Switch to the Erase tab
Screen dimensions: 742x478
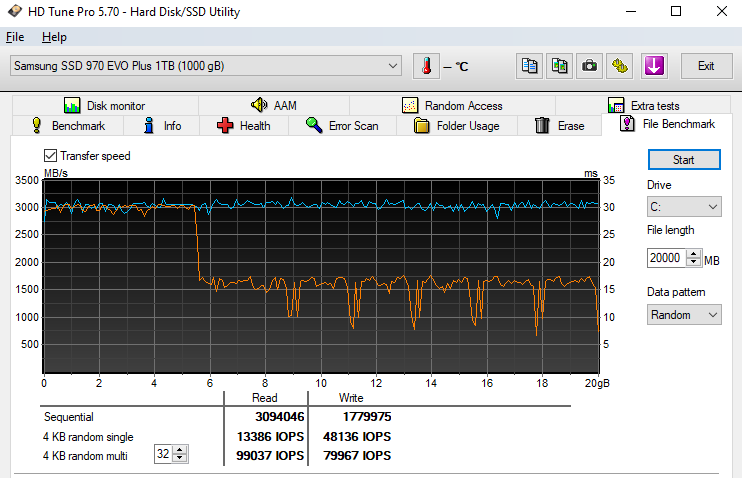coord(559,126)
